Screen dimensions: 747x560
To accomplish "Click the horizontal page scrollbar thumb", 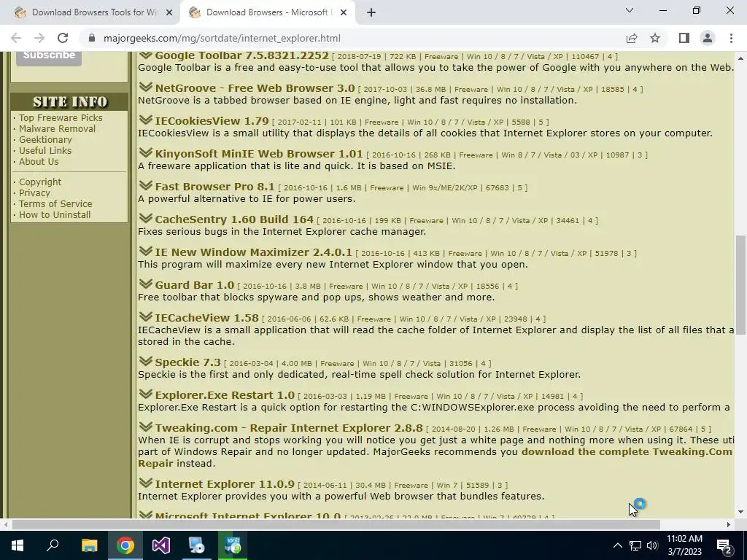I will coord(336,525).
